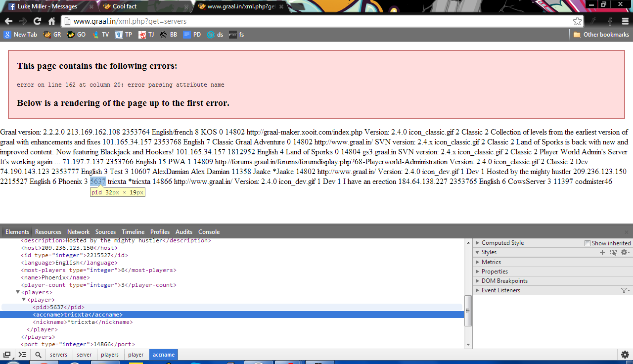Select the <port>14866 DOM row
The image size is (633, 364).
coord(232,344)
